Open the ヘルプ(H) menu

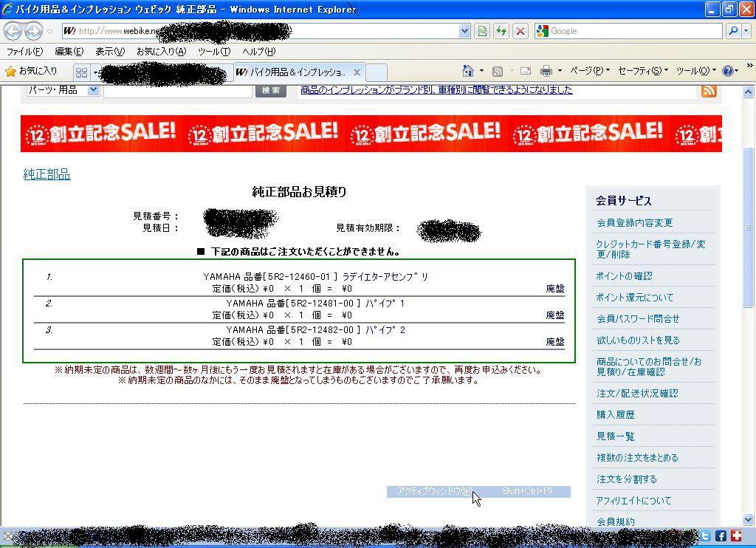click(x=259, y=52)
